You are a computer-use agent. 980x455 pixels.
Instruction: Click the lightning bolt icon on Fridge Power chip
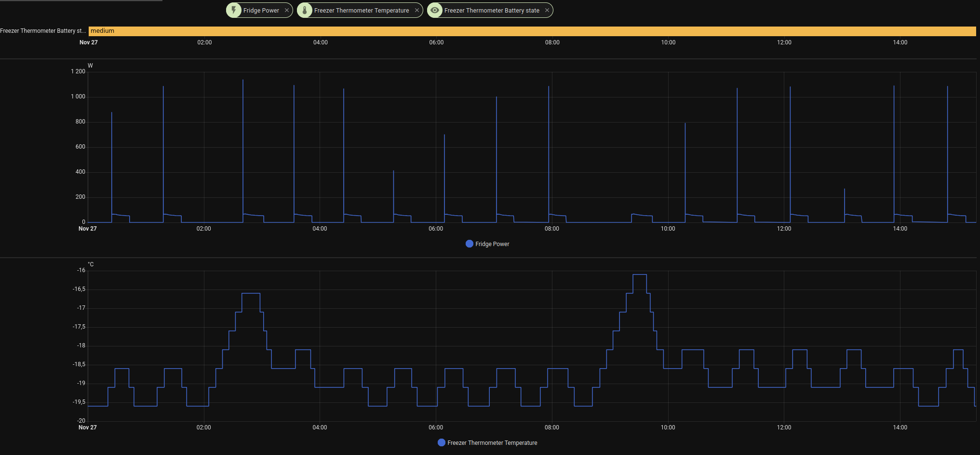click(x=234, y=10)
